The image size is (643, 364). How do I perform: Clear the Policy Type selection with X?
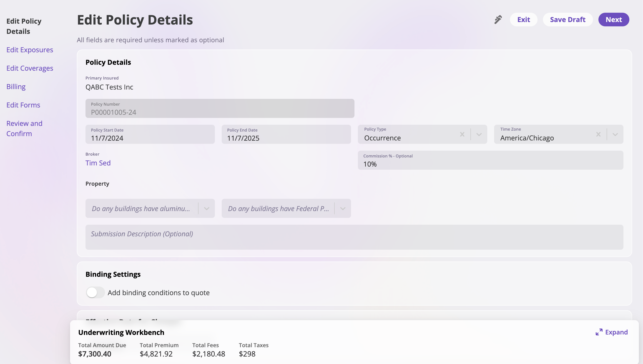click(x=462, y=135)
